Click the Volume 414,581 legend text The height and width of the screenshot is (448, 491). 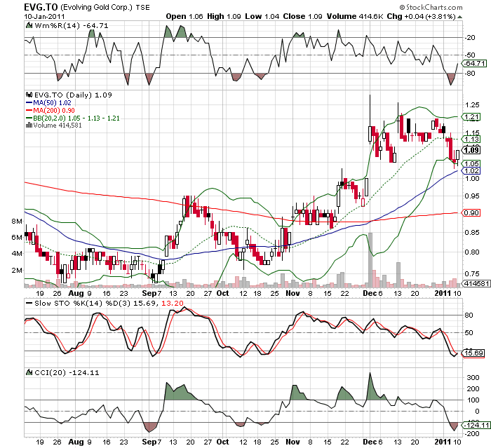point(58,125)
